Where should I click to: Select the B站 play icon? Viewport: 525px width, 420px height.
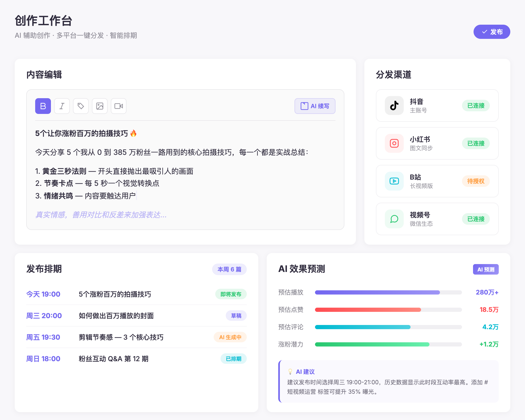coord(394,181)
